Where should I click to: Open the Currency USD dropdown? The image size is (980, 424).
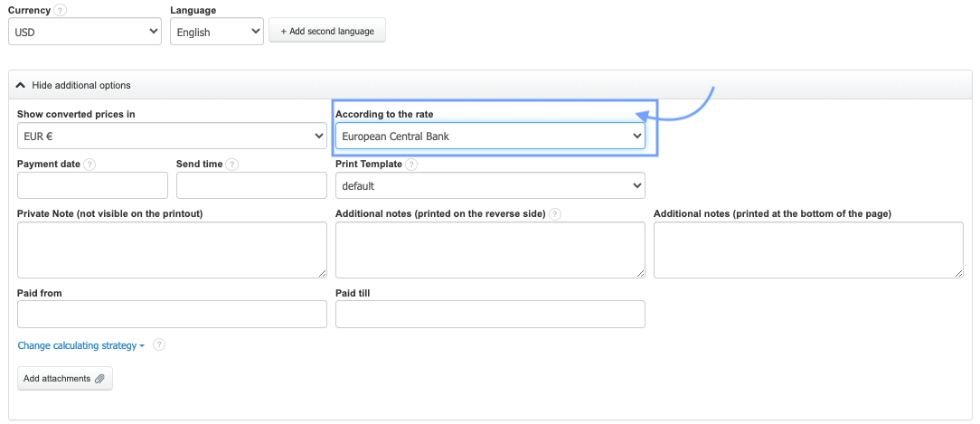click(85, 32)
